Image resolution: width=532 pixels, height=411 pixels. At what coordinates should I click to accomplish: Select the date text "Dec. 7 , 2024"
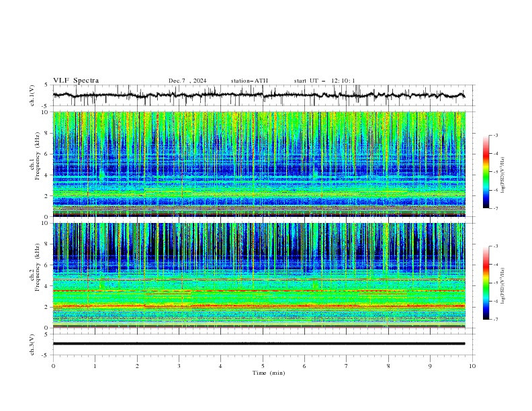(x=187, y=81)
